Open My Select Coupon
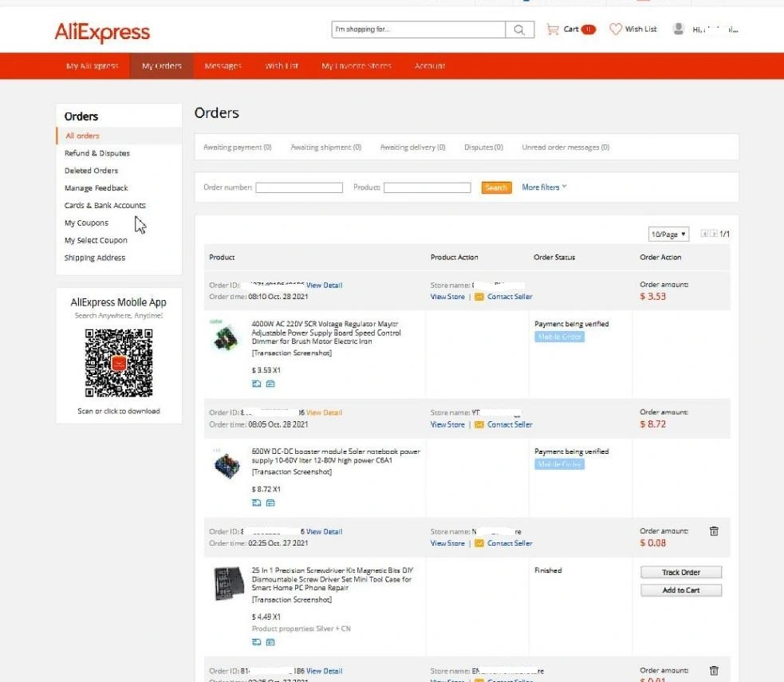The image size is (784, 682). 96,241
